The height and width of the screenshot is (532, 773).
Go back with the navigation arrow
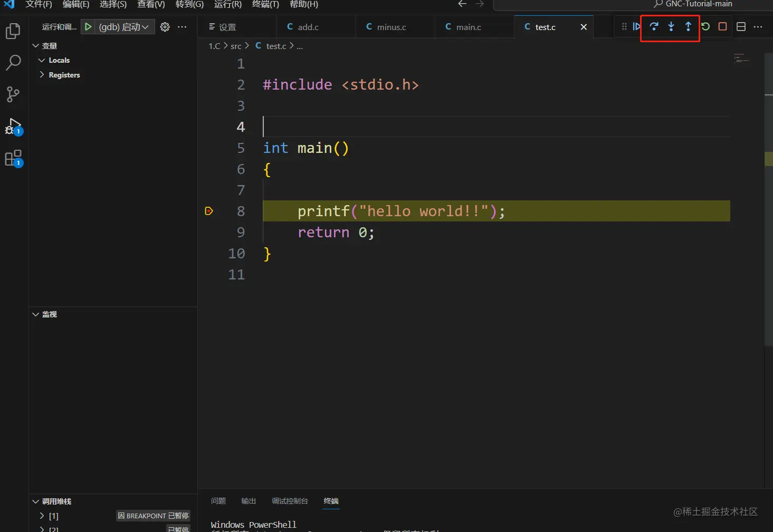[x=462, y=4]
